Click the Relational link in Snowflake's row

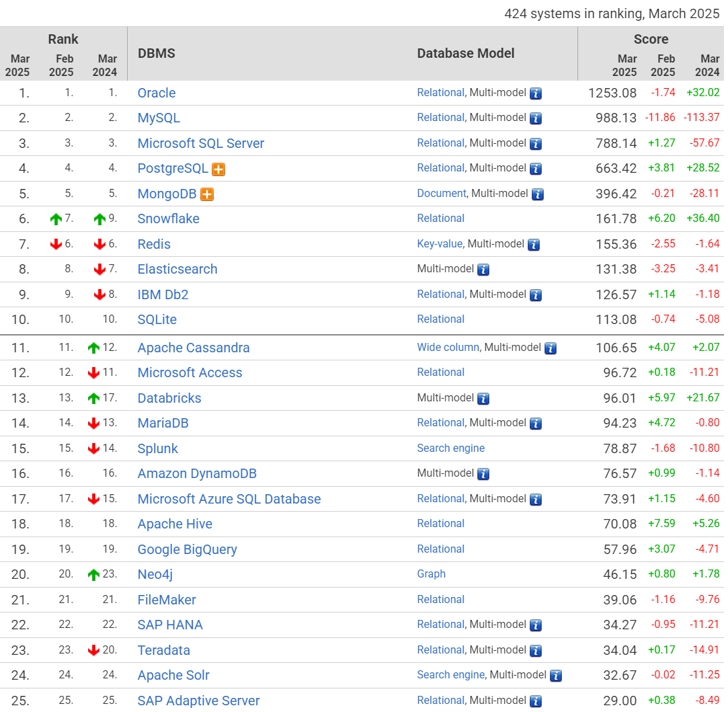[440, 219]
